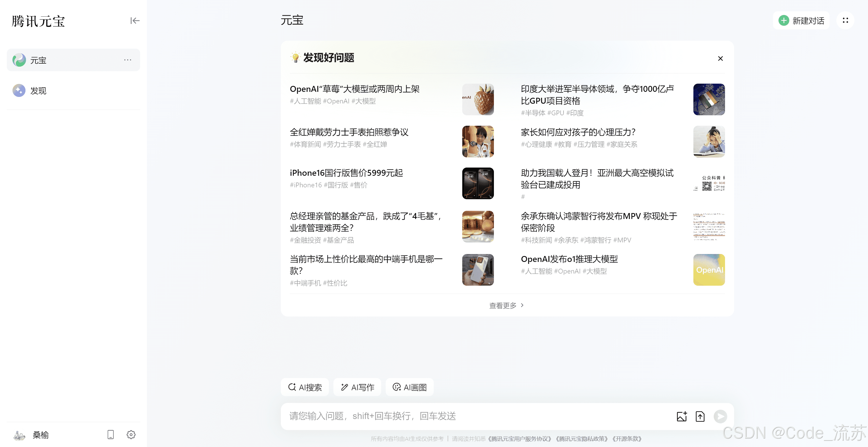Focus the question input field
This screenshot has height=447, width=868.
click(x=478, y=416)
